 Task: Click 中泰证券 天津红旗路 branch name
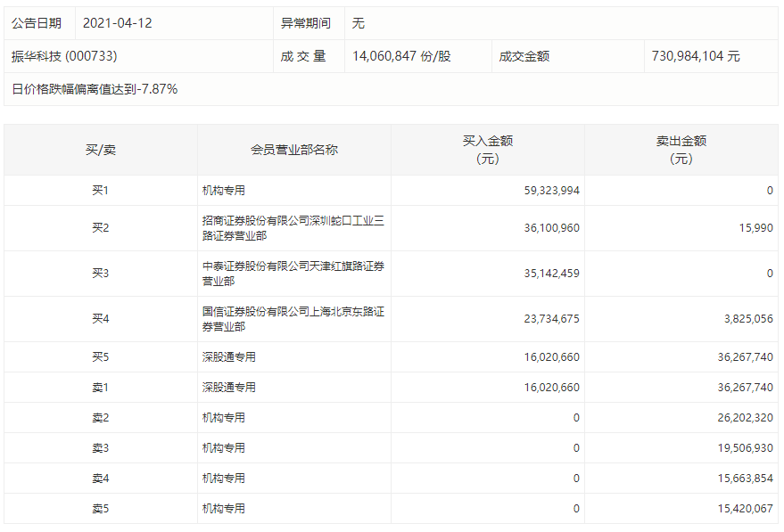click(x=293, y=274)
